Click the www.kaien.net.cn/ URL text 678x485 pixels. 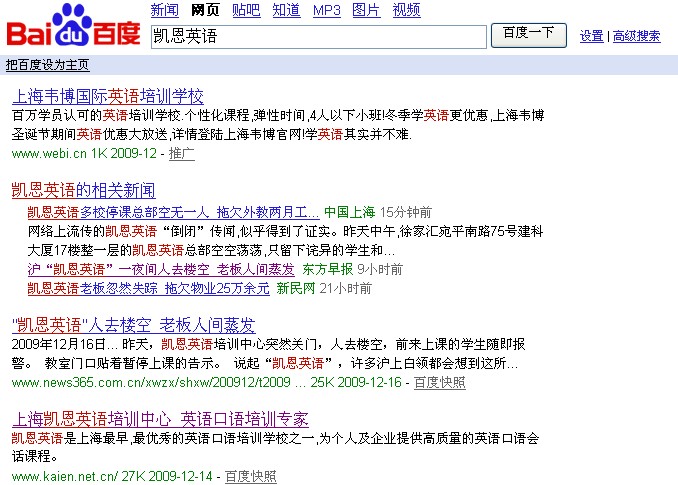[64, 476]
